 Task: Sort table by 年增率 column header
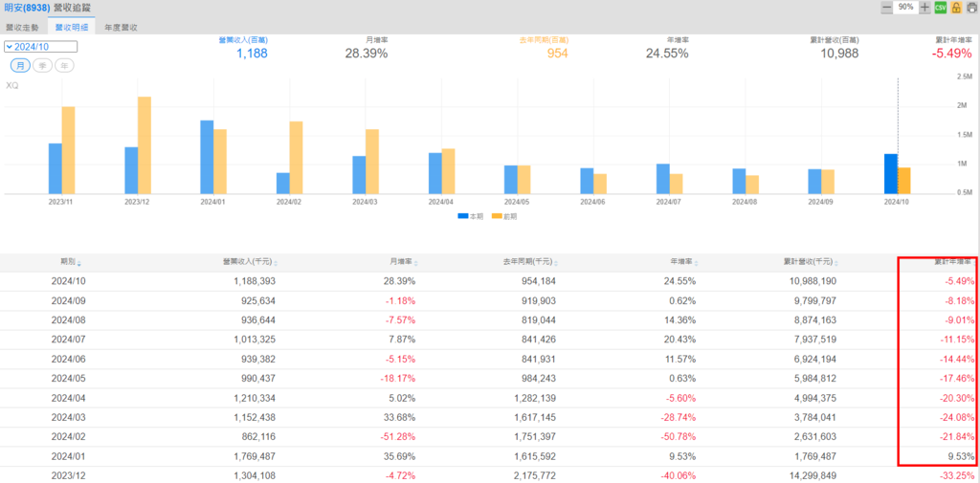(685, 263)
